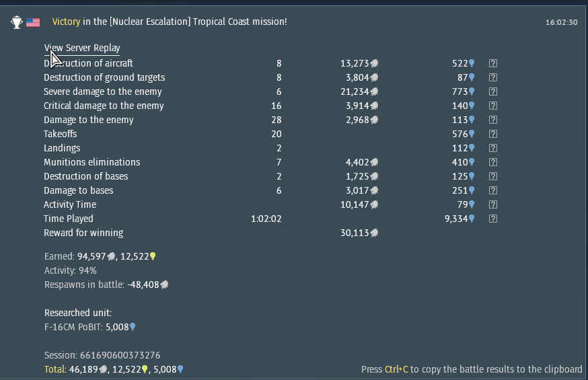Click the 16:02:30 timestamp

pos(561,22)
